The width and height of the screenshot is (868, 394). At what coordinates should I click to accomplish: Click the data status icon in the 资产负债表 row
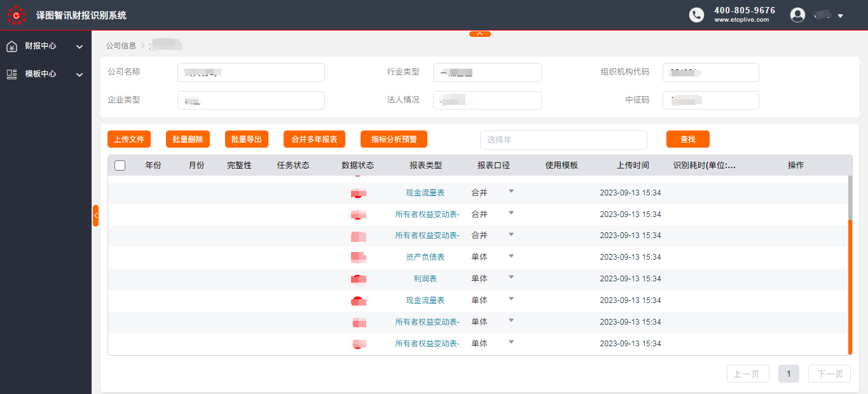pos(358,257)
